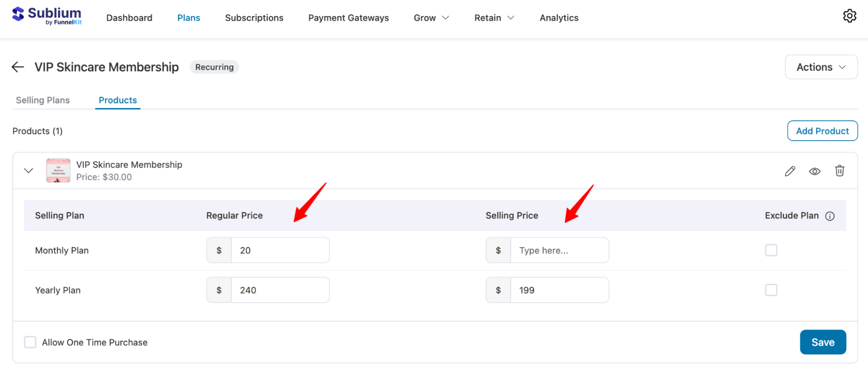Image resolution: width=868 pixels, height=382 pixels.
Task: Exclude the Yearly Plan checkbox
Action: 771,290
